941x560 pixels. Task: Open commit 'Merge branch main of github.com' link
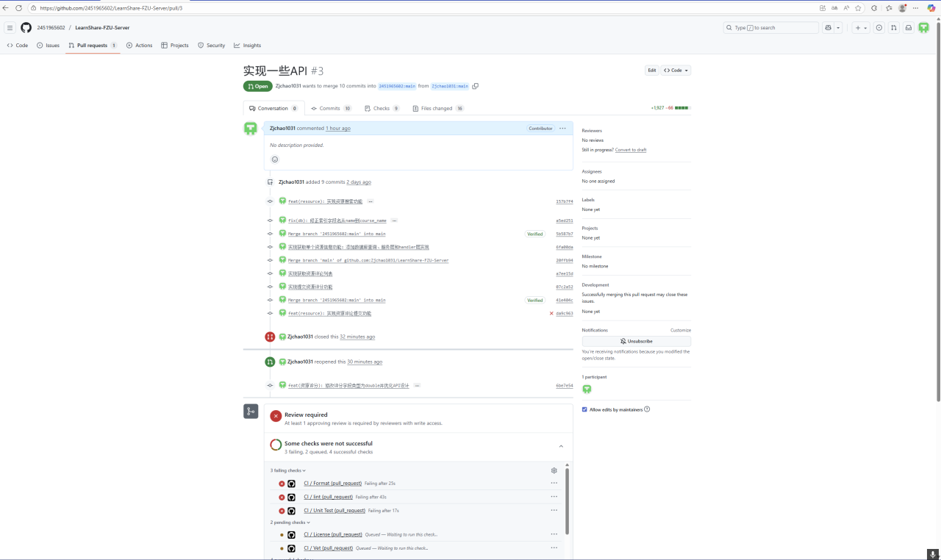click(368, 260)
